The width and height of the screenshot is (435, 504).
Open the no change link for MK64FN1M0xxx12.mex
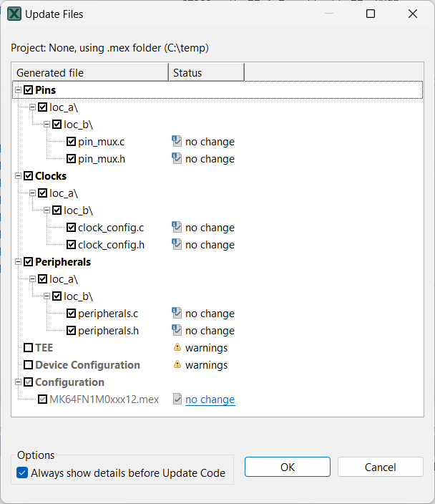(x=210, y=399)
